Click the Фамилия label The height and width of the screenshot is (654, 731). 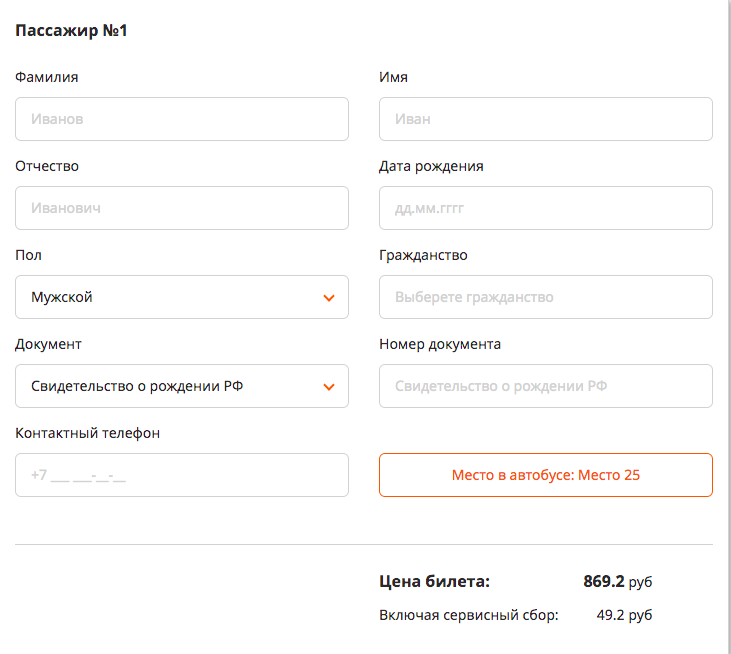[x=47, y=77]
